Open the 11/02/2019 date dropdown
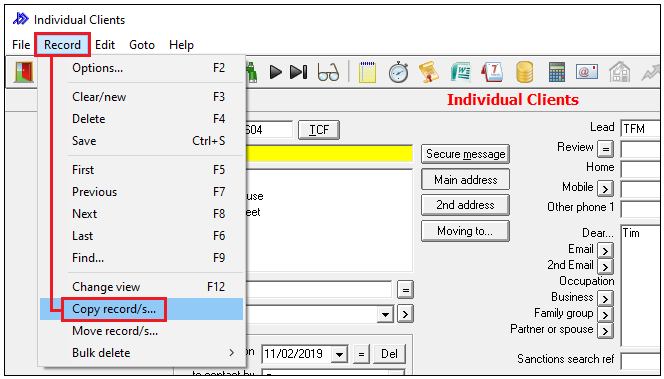Viewport: 664px width, 379px height. coord(339,354)
